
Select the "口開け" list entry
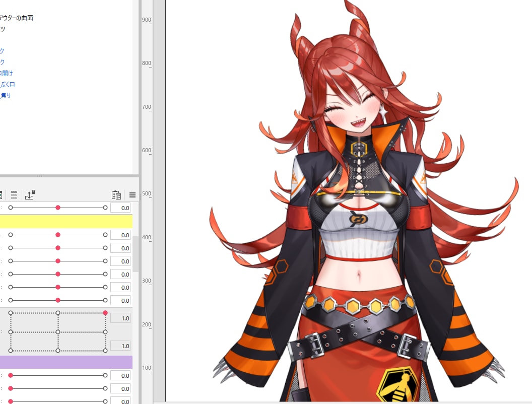[x=7, y=73]
